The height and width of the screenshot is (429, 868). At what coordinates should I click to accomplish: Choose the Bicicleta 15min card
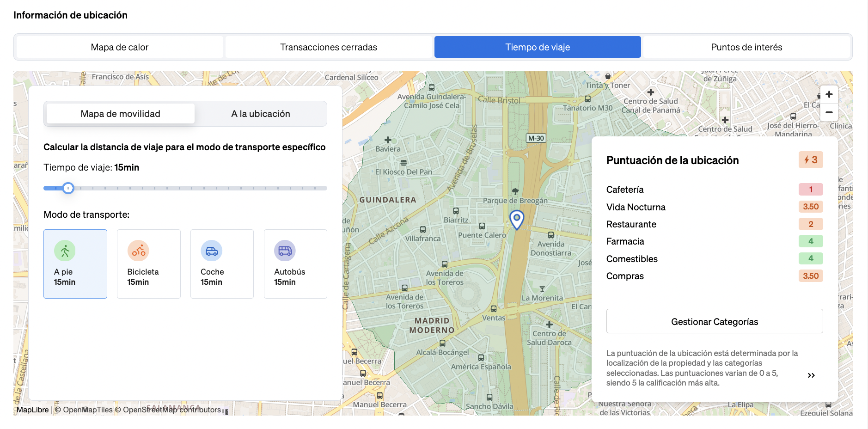coord(149,264)
